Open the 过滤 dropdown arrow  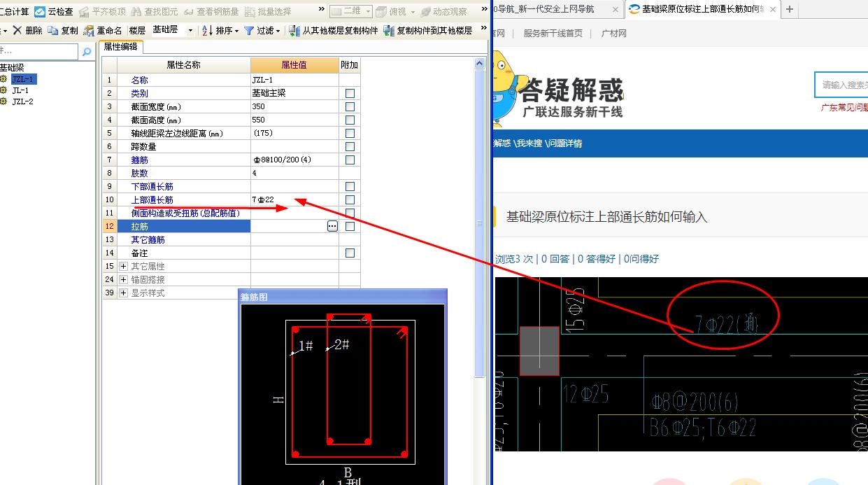[278, 31]
